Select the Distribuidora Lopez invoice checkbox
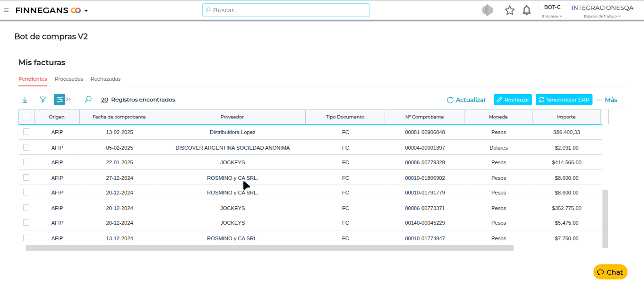The height and width of the screenshot is (287, 644). click(26, 132)
